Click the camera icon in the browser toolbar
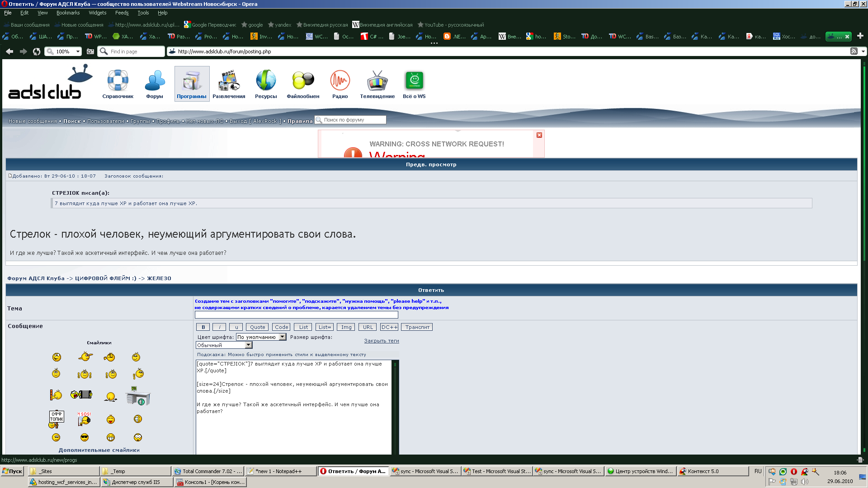868x488 pixels. pos(90,52)
